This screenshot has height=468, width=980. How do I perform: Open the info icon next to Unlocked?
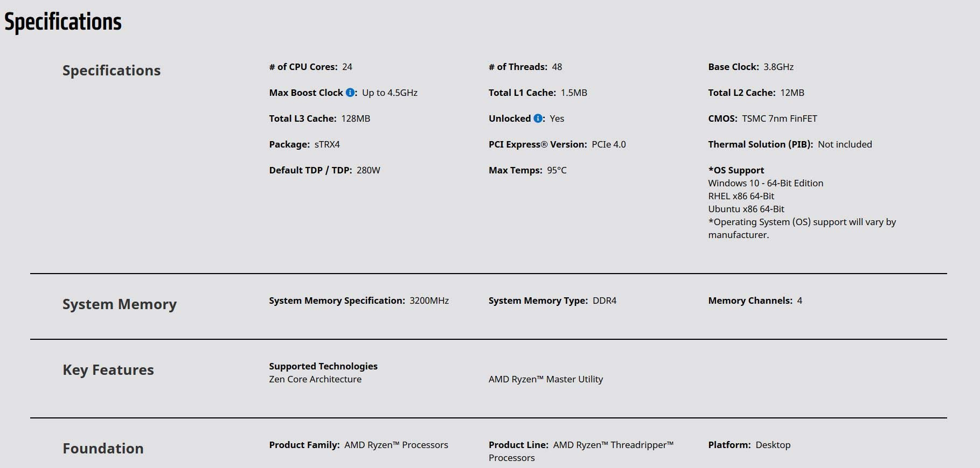coord(538,118)
